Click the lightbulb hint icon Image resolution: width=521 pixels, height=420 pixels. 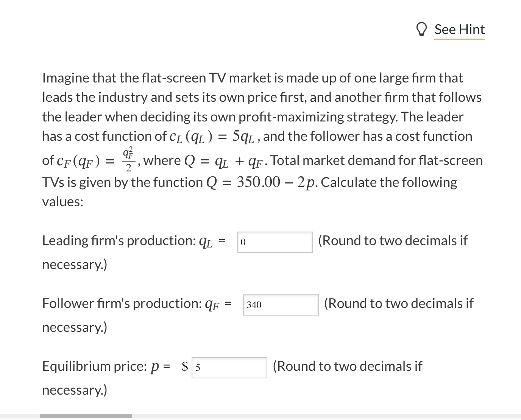pos(421,30)
